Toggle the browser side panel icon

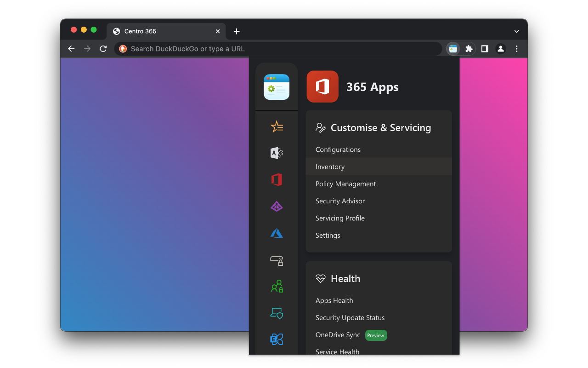pyautogui.click(x=485, y=49)
